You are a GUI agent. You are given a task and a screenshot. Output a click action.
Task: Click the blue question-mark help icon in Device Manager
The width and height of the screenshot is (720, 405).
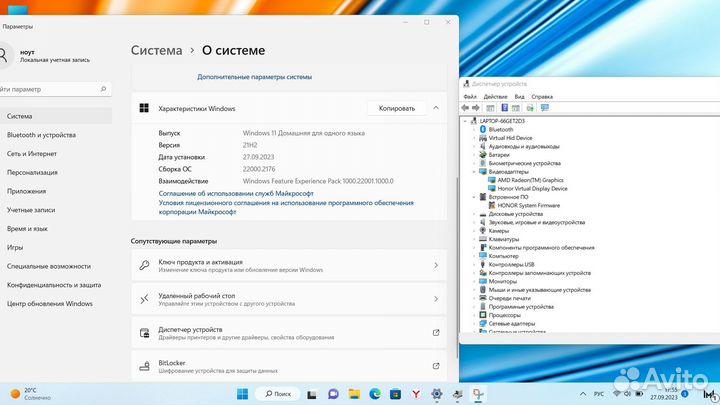pos(504,108)
